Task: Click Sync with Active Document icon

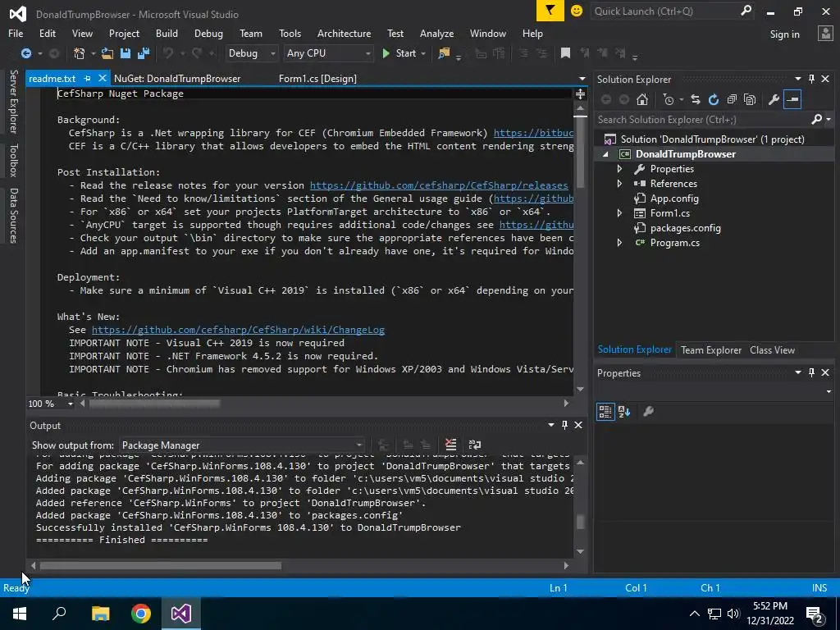Action: [x=696, y=99]
